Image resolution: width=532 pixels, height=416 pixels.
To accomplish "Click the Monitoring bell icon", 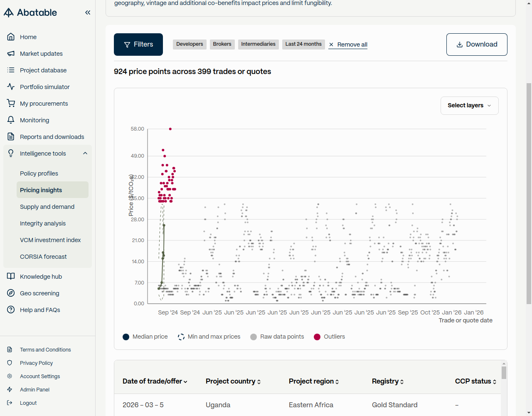I will [x=11, y=120].
